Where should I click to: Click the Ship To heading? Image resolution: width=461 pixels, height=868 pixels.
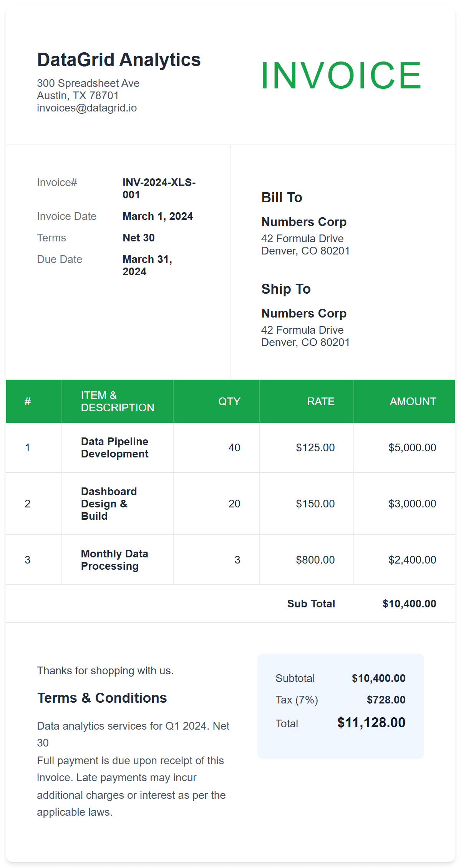tap(286, 289)
